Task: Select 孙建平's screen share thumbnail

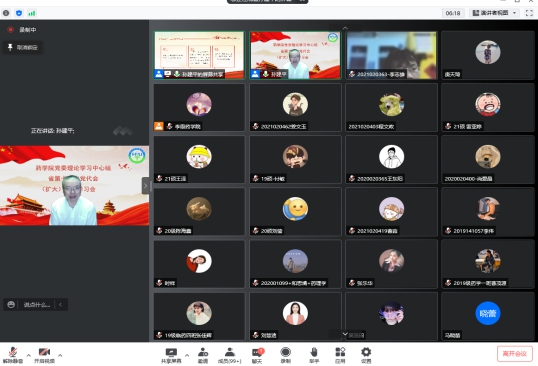Action: (x=199, y=55)
